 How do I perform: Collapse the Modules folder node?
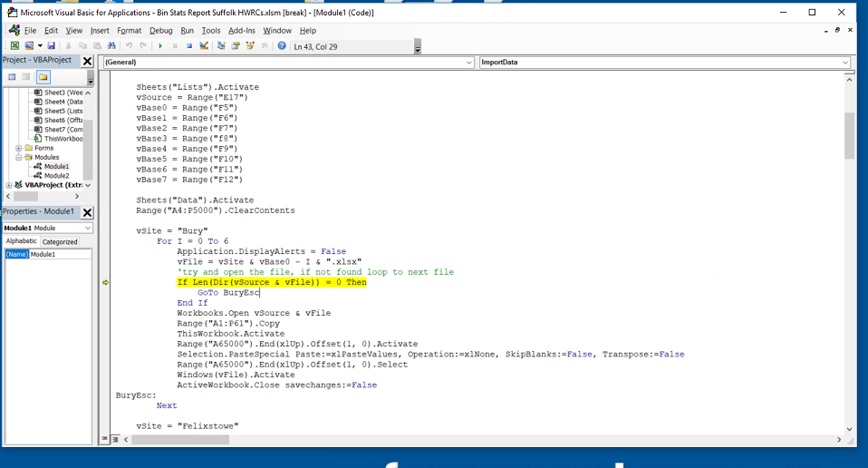[19, 157]
